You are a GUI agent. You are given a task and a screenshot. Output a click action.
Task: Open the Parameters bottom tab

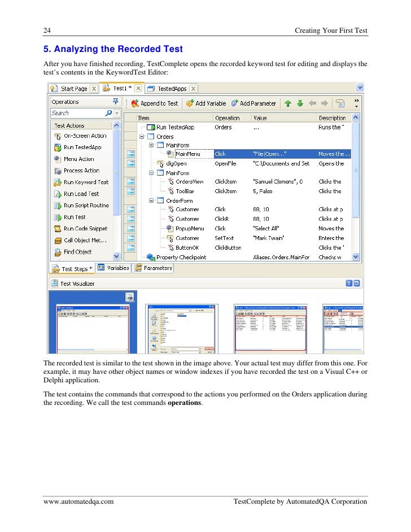coord(154,268)
